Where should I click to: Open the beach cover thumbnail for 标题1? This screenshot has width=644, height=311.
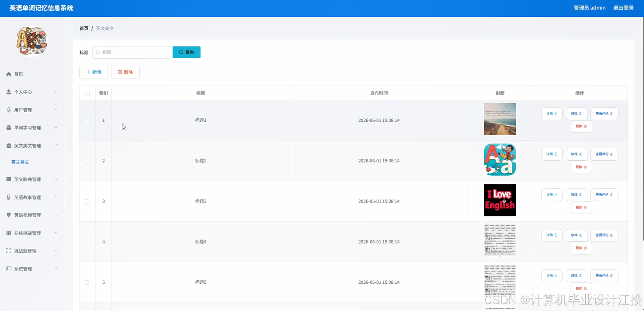[500, 119]
